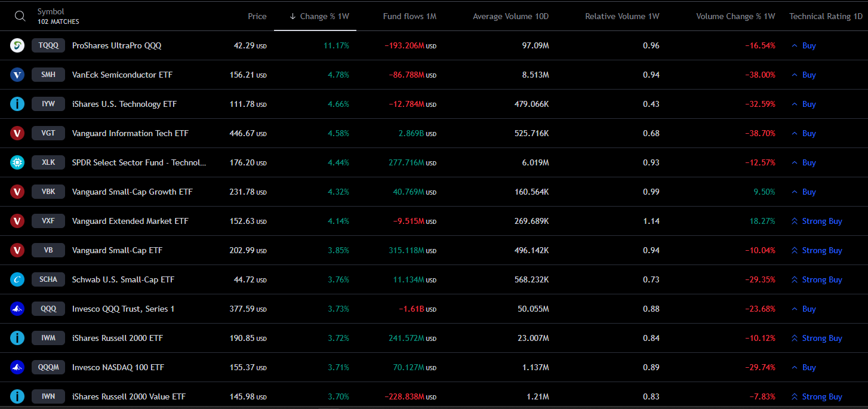Select iShares U.S. Technology ETF name
The height and width of the screenshot is (409, 868).
click(124, 104)
